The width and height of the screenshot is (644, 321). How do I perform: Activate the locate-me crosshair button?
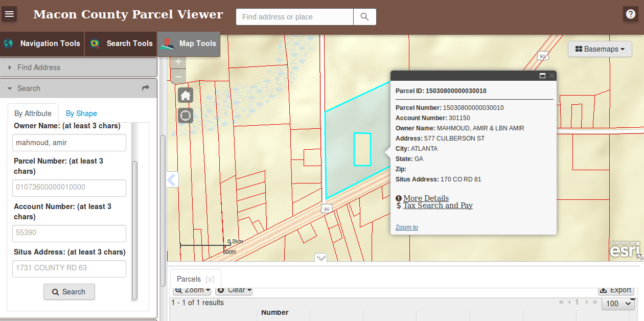186,116
